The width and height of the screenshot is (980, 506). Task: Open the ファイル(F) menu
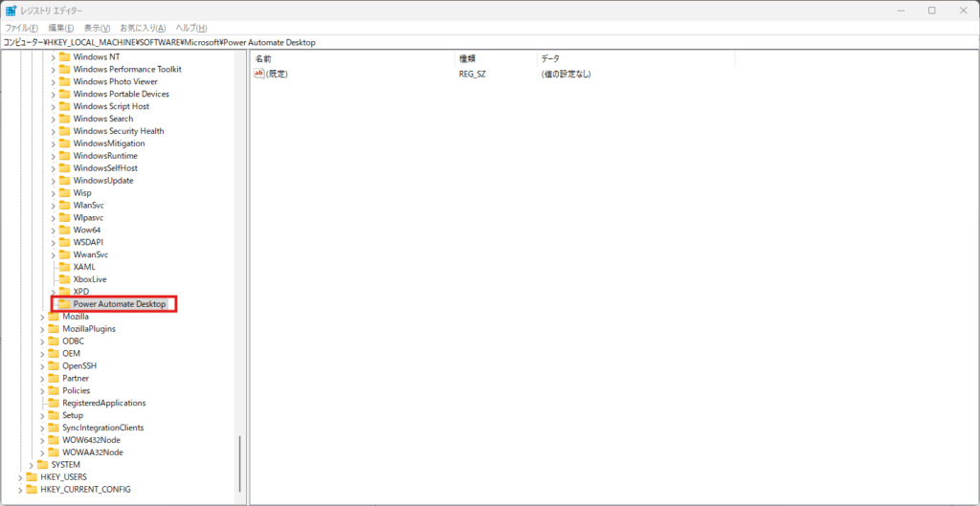click(22, 28)
